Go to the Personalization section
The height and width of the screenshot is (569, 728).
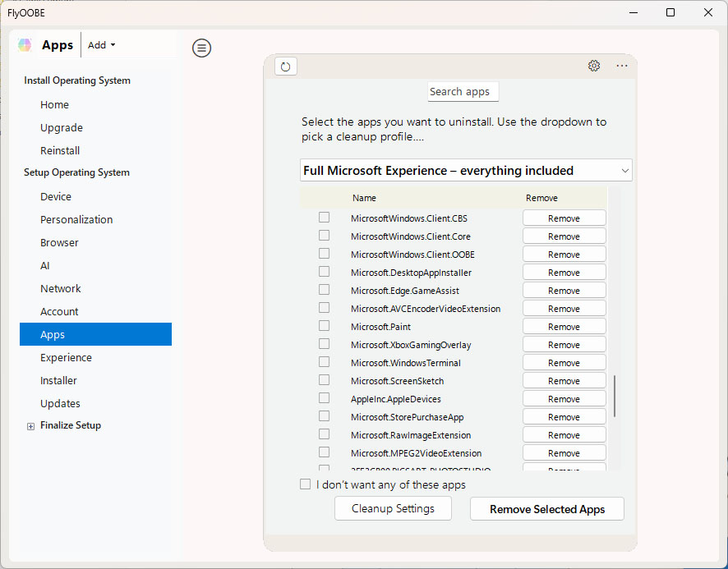coord(76,219)
